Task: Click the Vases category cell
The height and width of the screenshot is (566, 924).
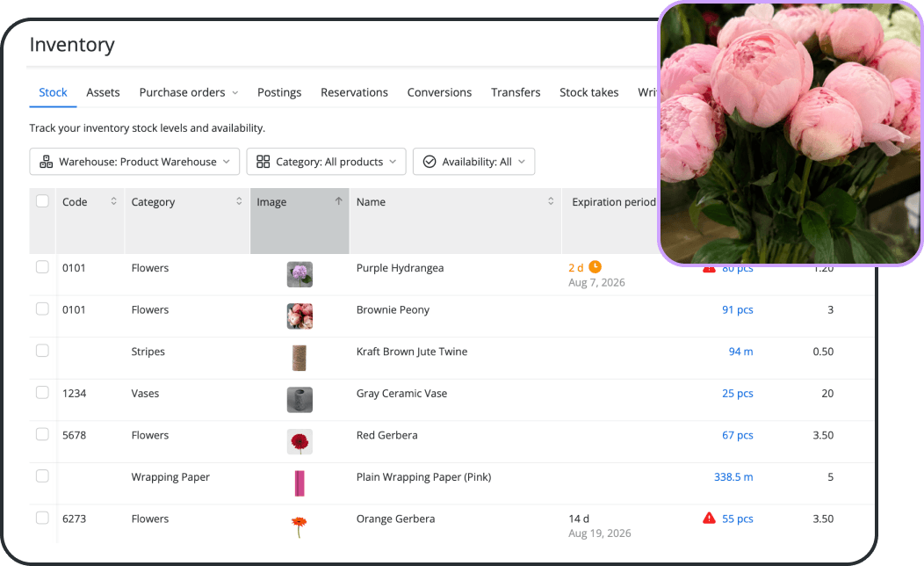Action: [x=145, y=393]
